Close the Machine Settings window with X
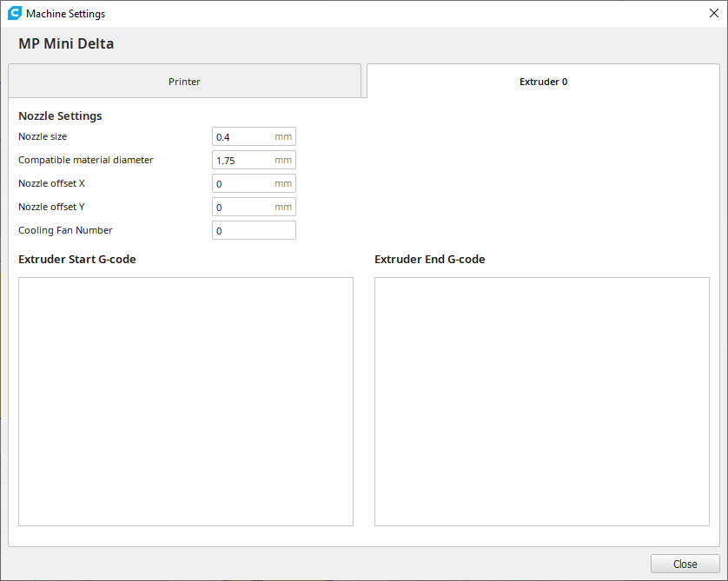The width and height of the screenshot is (728, 581). point(714,13)
